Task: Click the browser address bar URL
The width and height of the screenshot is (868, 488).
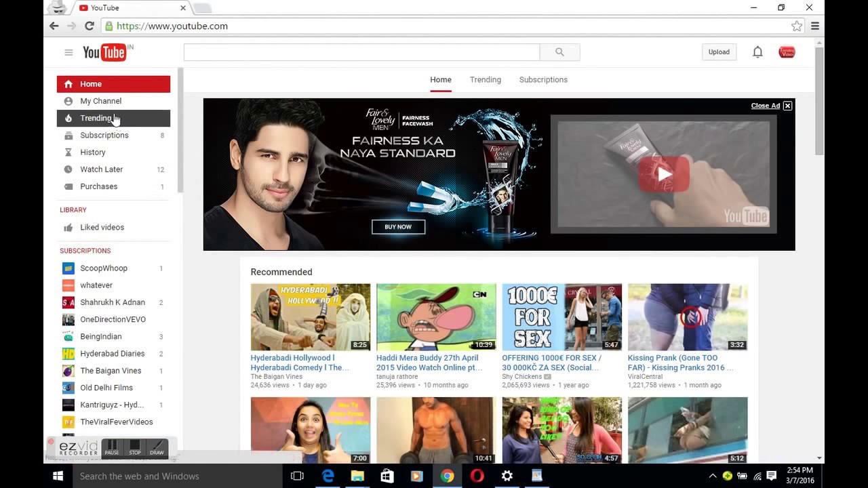Action: pyautogui.click(x=172, y=26)
